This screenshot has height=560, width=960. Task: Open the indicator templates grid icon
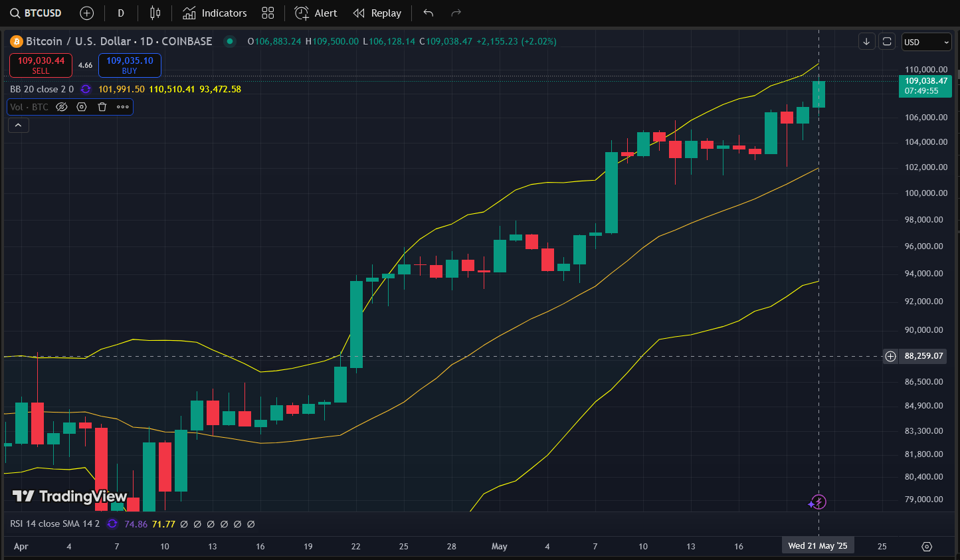pos(268,13)
